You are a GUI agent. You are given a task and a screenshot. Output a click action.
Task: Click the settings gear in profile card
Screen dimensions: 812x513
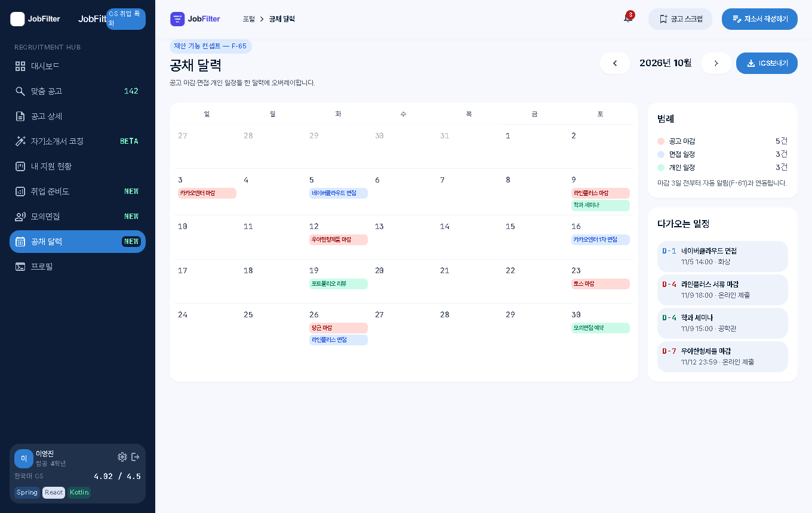[x=122, y=457]
